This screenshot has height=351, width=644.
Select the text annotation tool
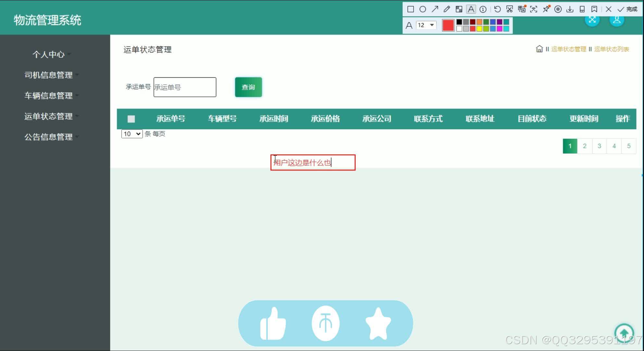coord(471,9)
